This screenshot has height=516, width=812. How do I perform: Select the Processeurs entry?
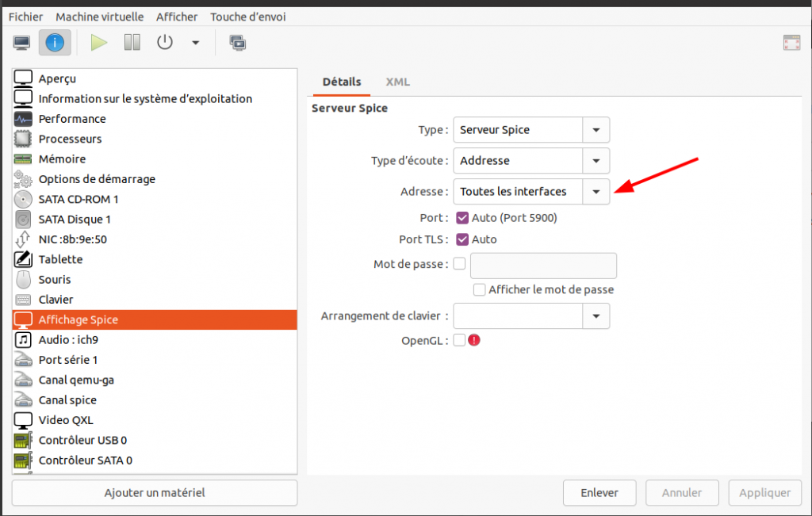(155, 140)
